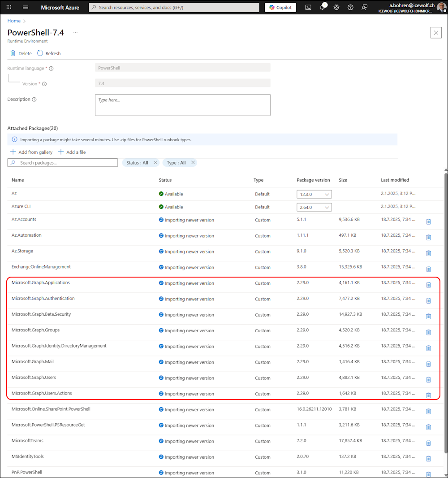Refresh the runtime environment page
The image size is (448, 478).
[x=49, y=53]
